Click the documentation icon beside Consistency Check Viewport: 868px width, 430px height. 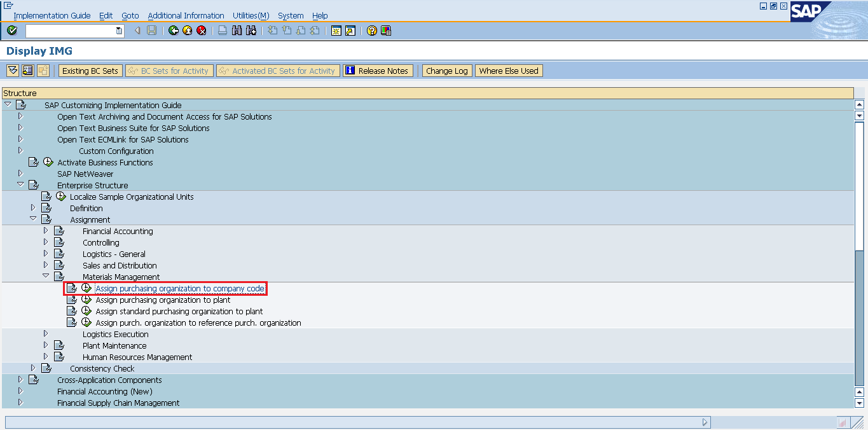click(x=46, y=368)
